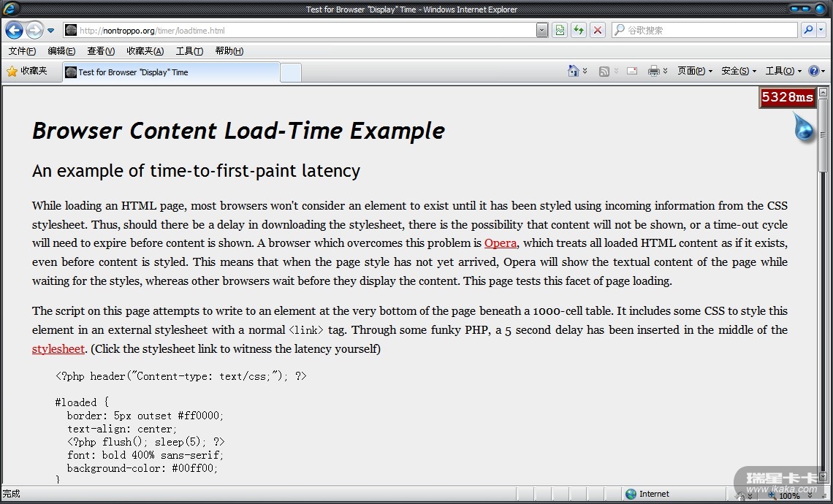The image size is (833, 504).
Task: Click the blue water drop icon
Action: [804, 127]
